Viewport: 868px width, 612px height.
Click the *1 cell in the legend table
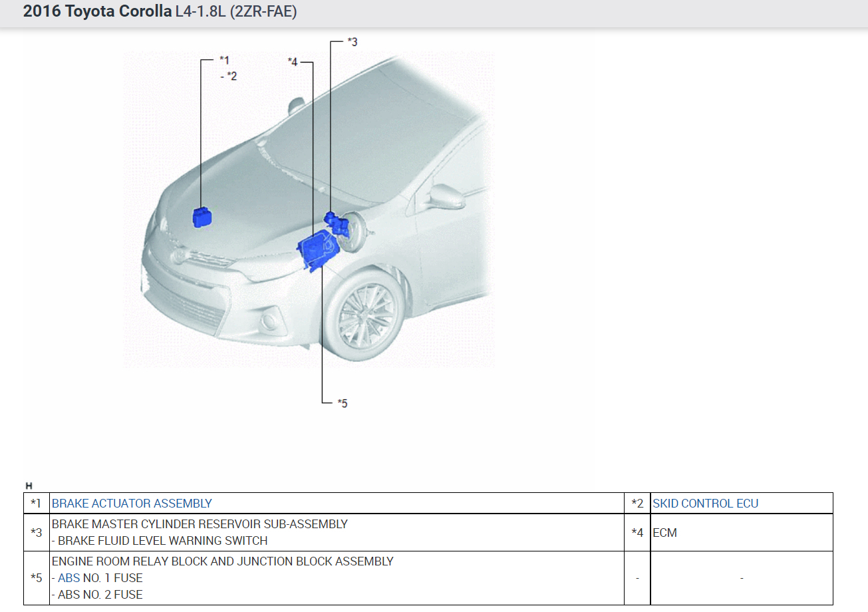coord(37,504)
